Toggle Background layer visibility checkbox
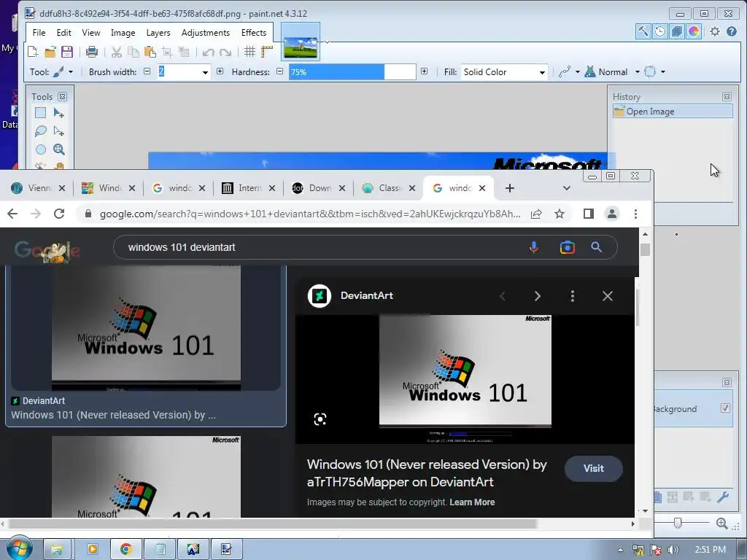Viewport: 747px width, 560px height. (725, 408)
